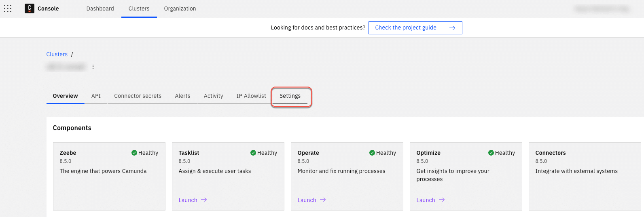644x217 pixels.
Task: Open the cluster options kebab menu
Action: (93, 67)
